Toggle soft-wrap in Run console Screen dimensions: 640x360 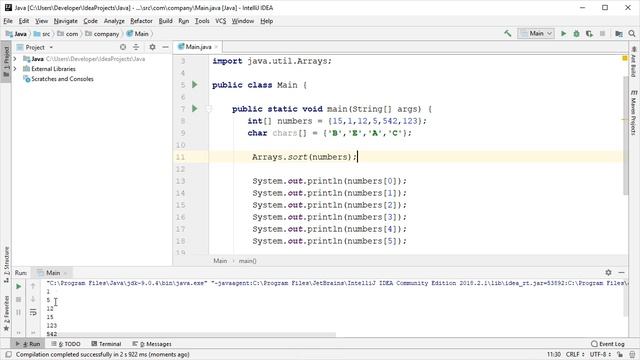33,313
